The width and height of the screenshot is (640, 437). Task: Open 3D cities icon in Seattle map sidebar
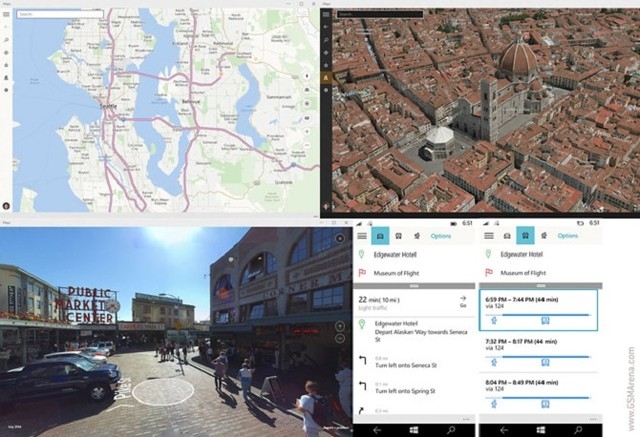pos(6,78)
